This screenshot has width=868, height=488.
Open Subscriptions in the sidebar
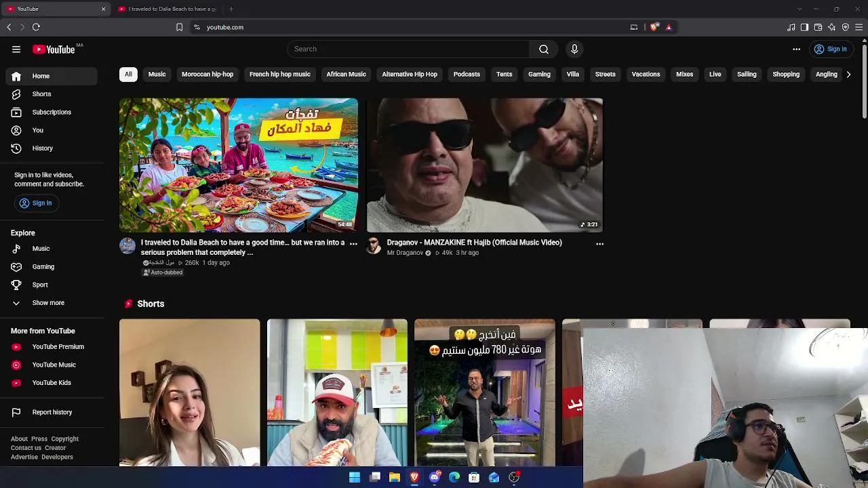52,112
